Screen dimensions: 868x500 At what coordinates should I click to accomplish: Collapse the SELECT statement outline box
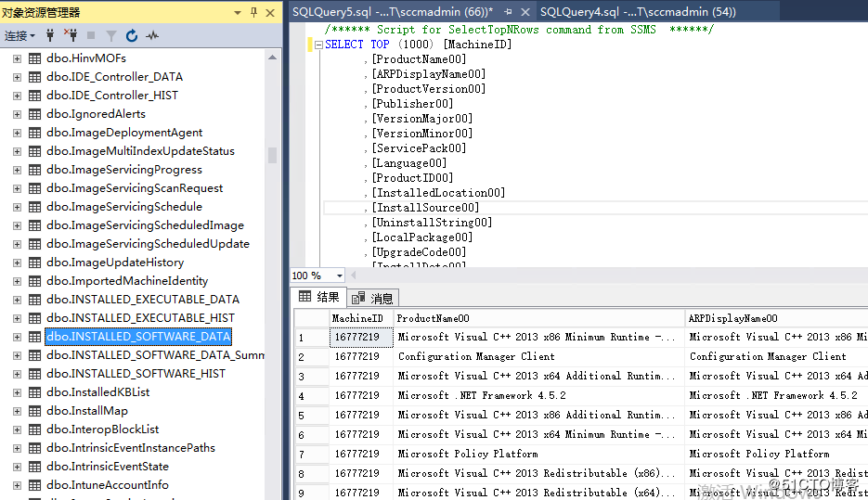pyautogui.click(x=318, y=45)
